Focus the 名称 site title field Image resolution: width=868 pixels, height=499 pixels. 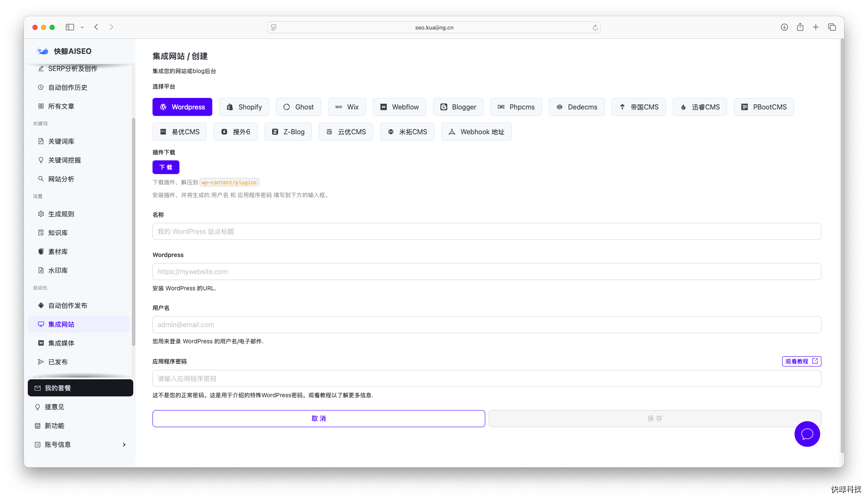click(x=487, y=231)
